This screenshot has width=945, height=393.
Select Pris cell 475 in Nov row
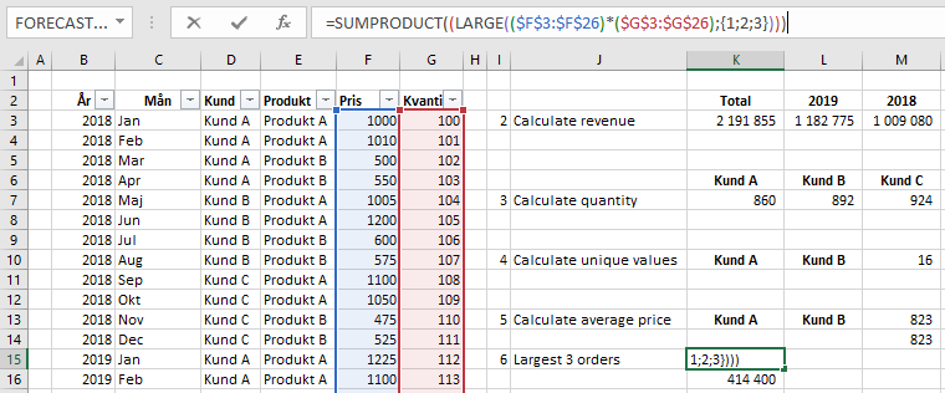tap(368, 319)
